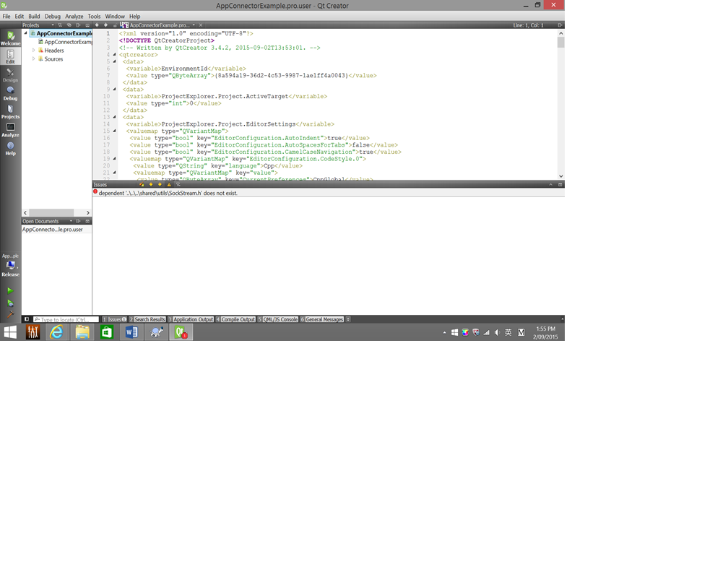
Task: Switch to Analyze mode
Action: point(10,130)
